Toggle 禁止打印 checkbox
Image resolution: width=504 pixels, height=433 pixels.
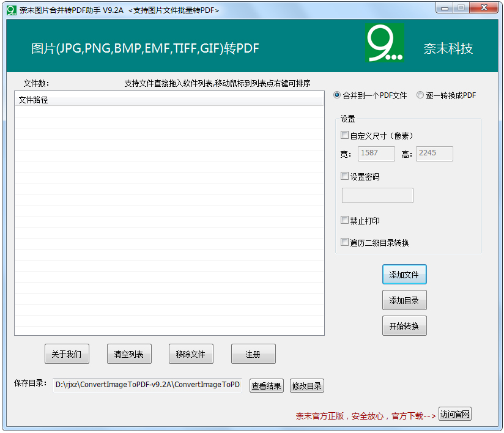pos(344,220)
